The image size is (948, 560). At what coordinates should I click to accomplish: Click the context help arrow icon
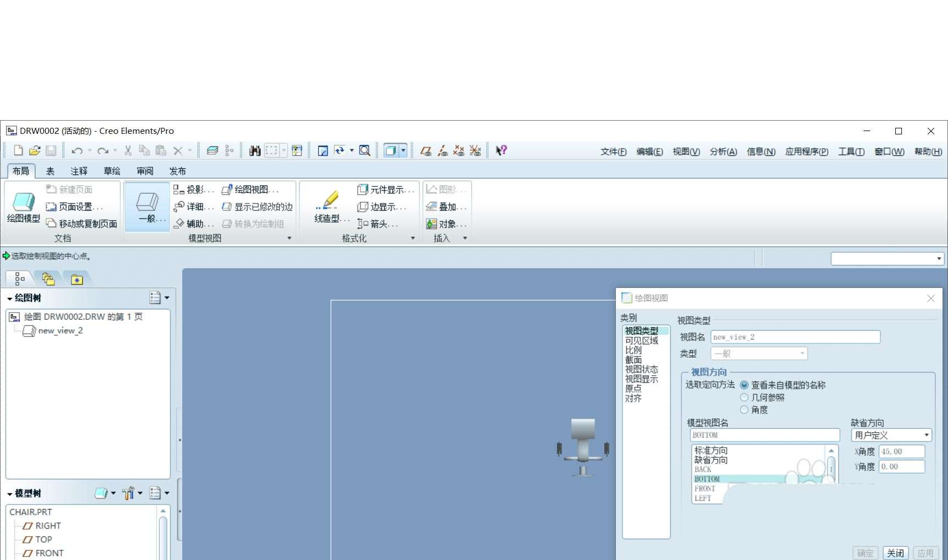click(x=501, y=150)
